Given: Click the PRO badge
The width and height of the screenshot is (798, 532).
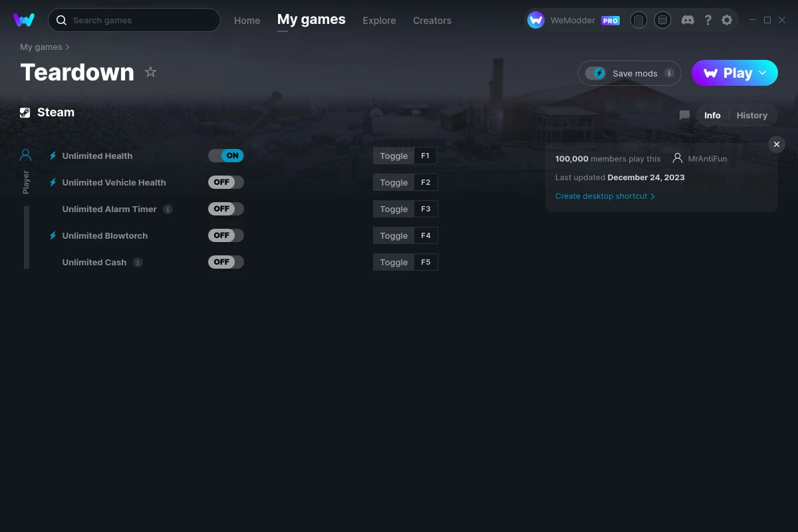Looking at the screenshot, I should click(x=610, y=21).
